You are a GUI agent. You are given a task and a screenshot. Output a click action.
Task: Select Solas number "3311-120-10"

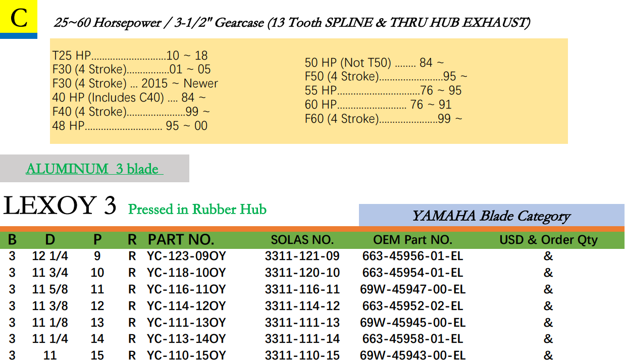pyautogui.click(x=302, y=273)
